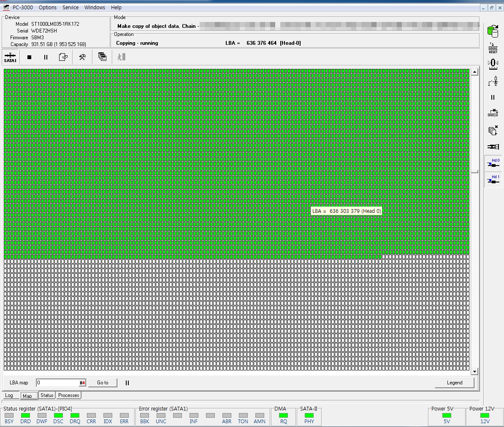The width and height of the screenshot is (504, 427).
Task: Toggle head Hd 0
Action: click(493, 163)
